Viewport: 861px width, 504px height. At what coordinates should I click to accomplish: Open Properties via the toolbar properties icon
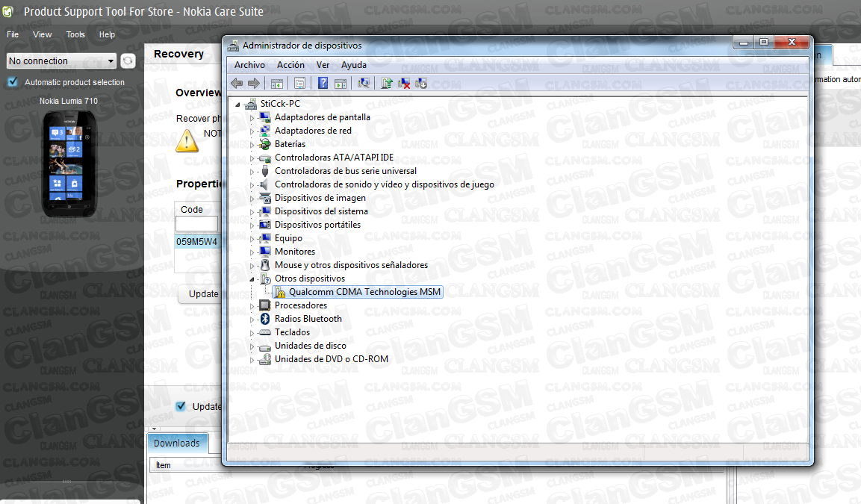pos(299,84)
